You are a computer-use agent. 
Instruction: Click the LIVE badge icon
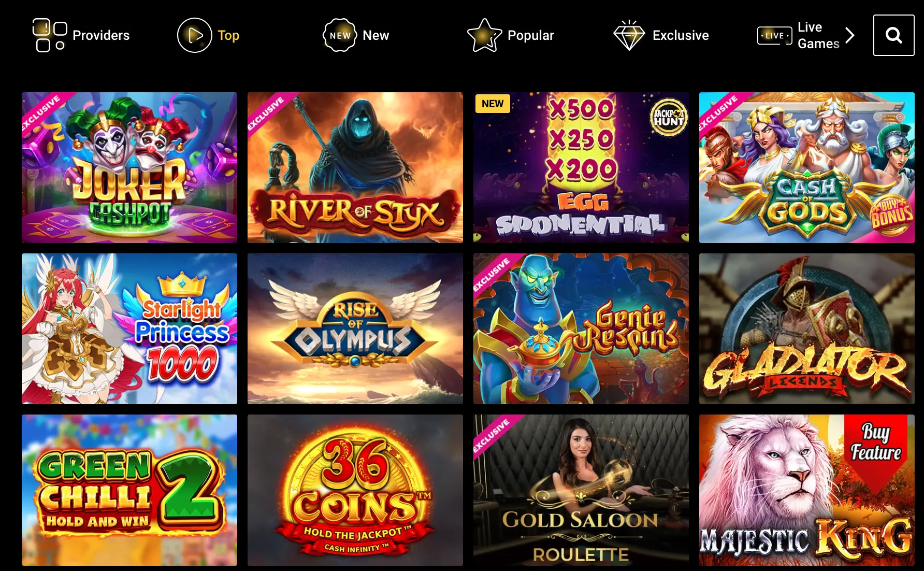click(775, 36)
